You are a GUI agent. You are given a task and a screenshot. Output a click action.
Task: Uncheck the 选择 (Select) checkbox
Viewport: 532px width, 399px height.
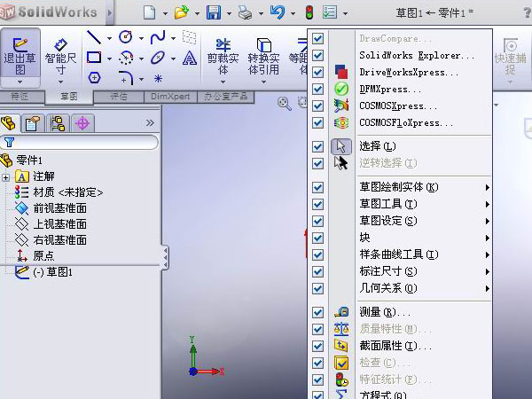click(317, 146)
